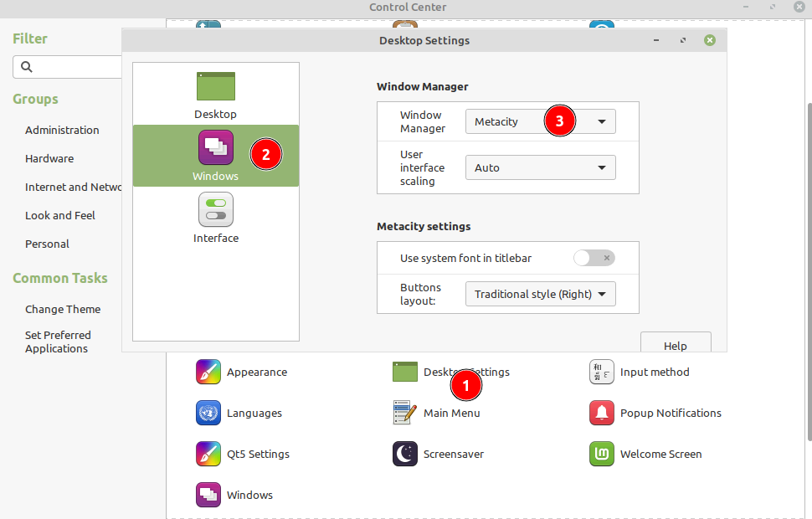Open Popup Notifications icon
Screen dimensions: 812x519
602,413
